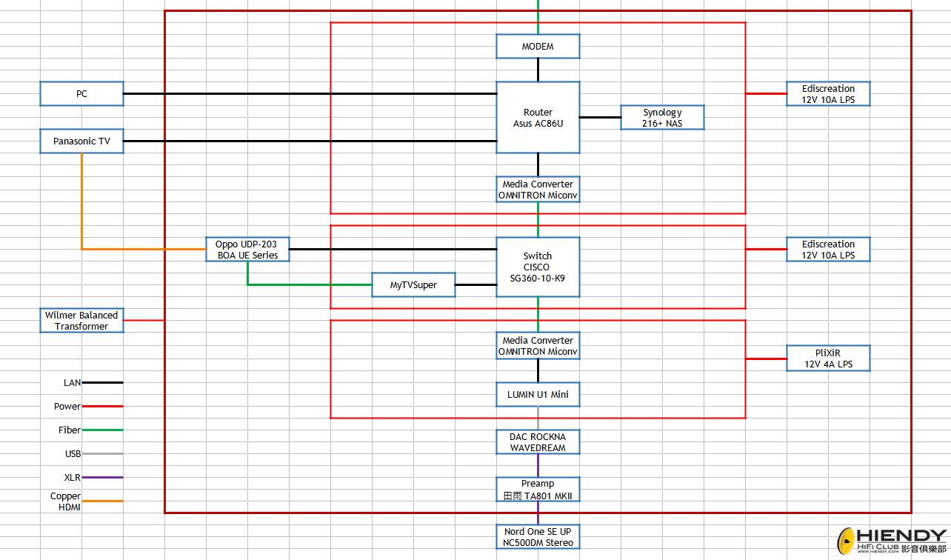Select the black line from PC to Router

[310, 94]
